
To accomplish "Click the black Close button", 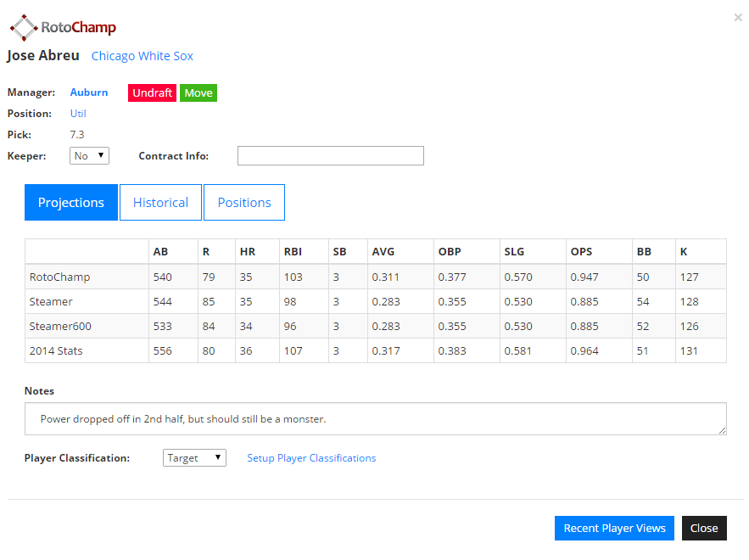I will coord(704,528).
